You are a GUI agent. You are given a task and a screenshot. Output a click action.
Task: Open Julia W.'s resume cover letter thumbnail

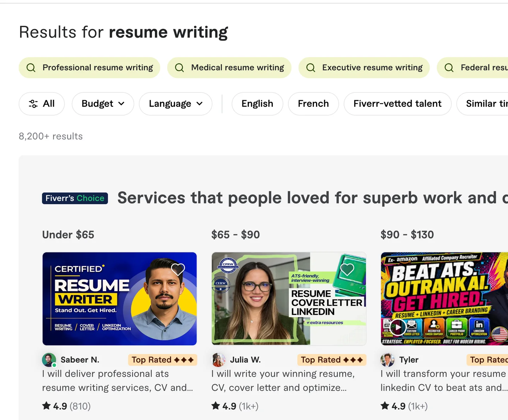click(x=289, y=299)
